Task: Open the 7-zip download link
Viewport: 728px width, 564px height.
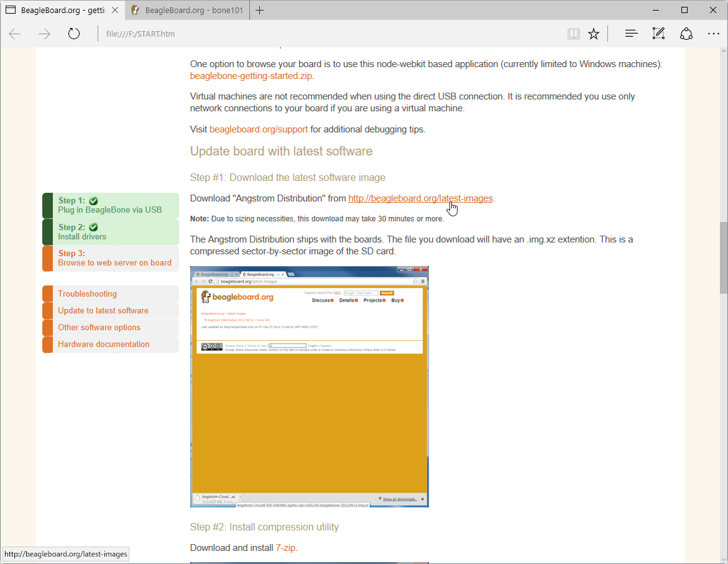Action: 285,548
